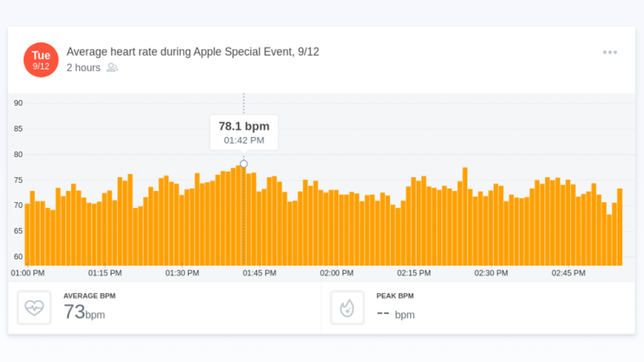Click the 02:45 PM time axis label

coord(568,273)
